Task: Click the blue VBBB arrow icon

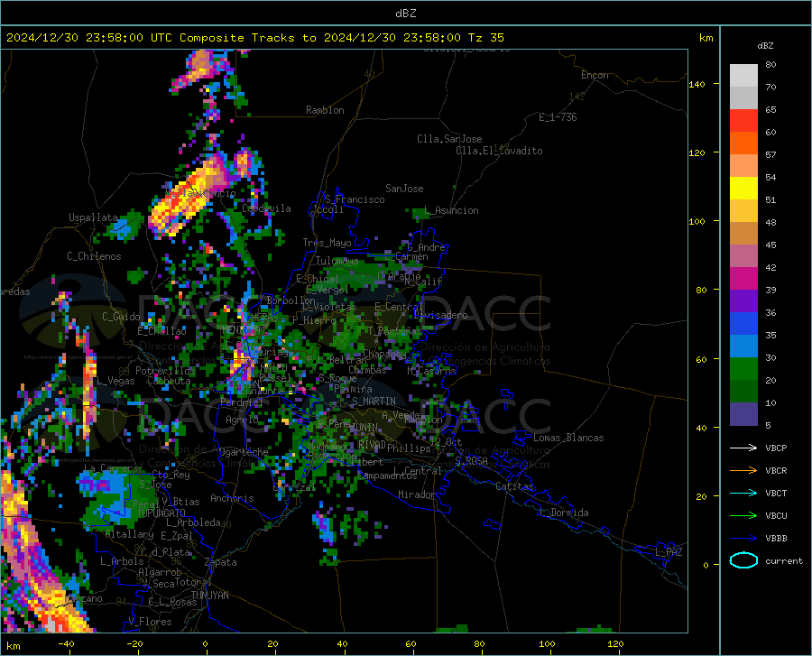Action: [743, 539]
